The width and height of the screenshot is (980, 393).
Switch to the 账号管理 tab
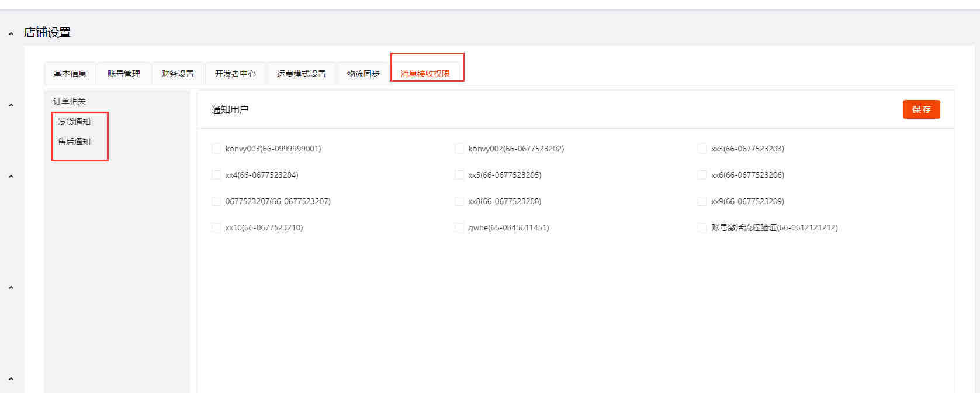click(x=124, y=74)
